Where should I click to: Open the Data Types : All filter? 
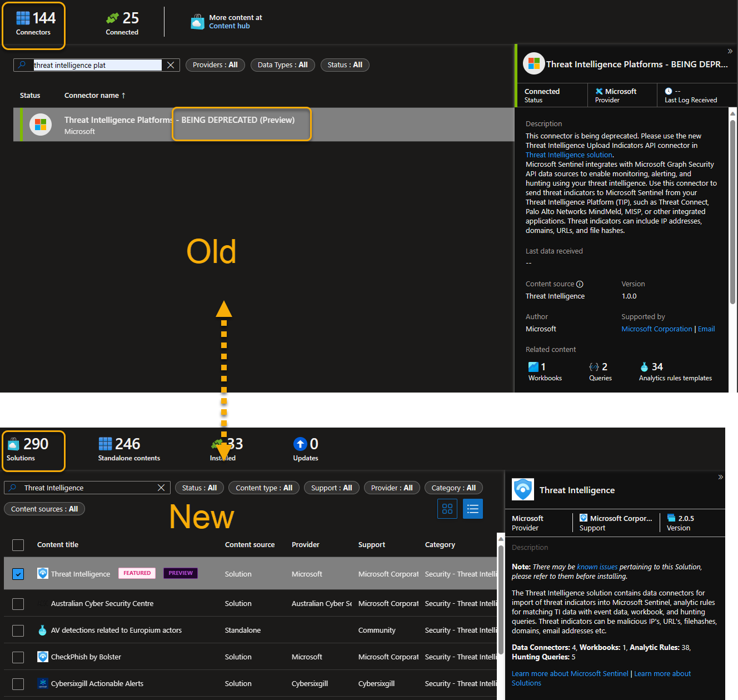pos(282,65)
